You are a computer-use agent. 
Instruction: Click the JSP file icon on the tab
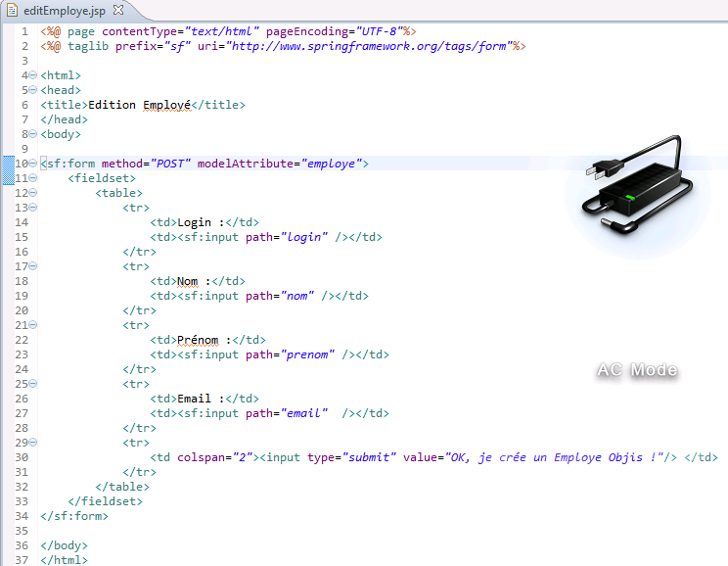click(x=13, y=10)
